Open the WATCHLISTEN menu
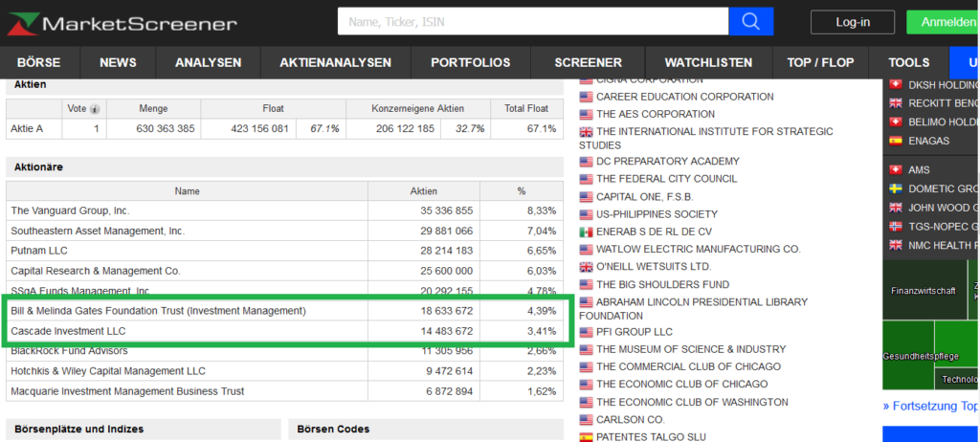The width and height of the screenshot is (980, 442). [x=708, y=62]
